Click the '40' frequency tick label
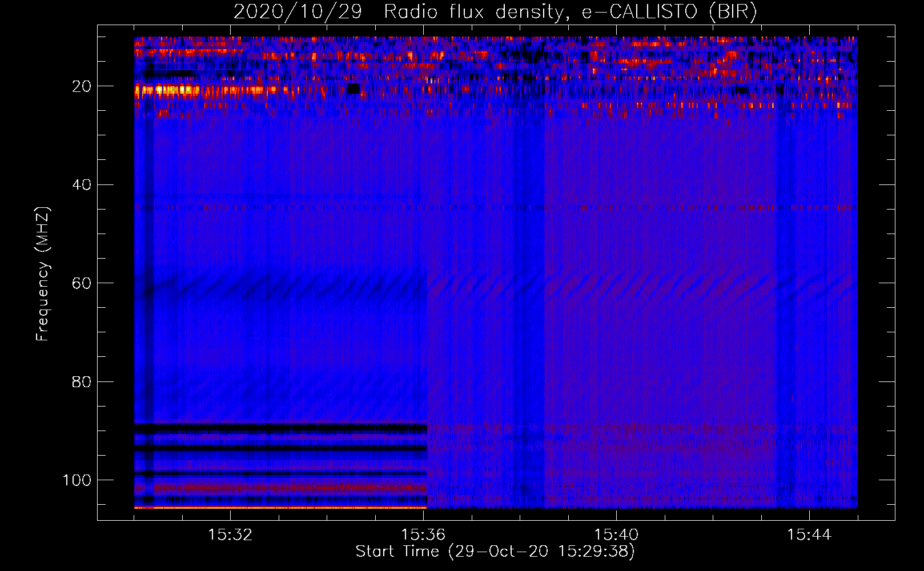The height and width of the screenshot is (571, 924). (82, 185)
